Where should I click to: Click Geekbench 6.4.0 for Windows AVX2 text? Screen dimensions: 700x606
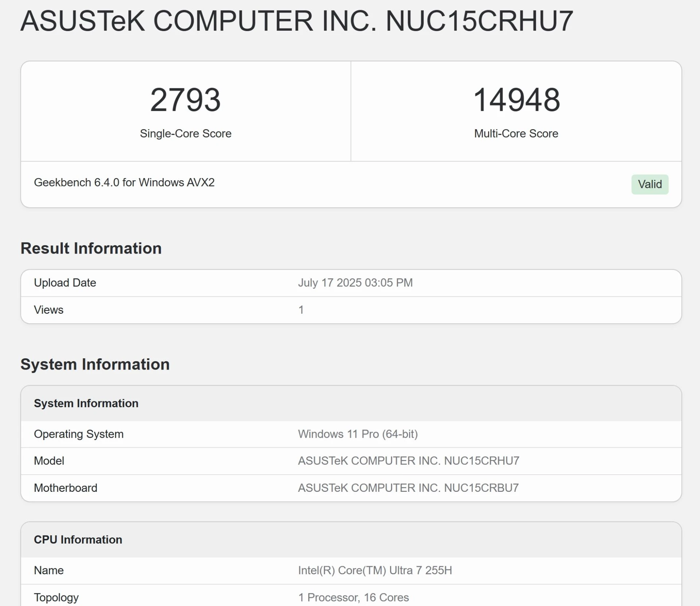[124, 182]
